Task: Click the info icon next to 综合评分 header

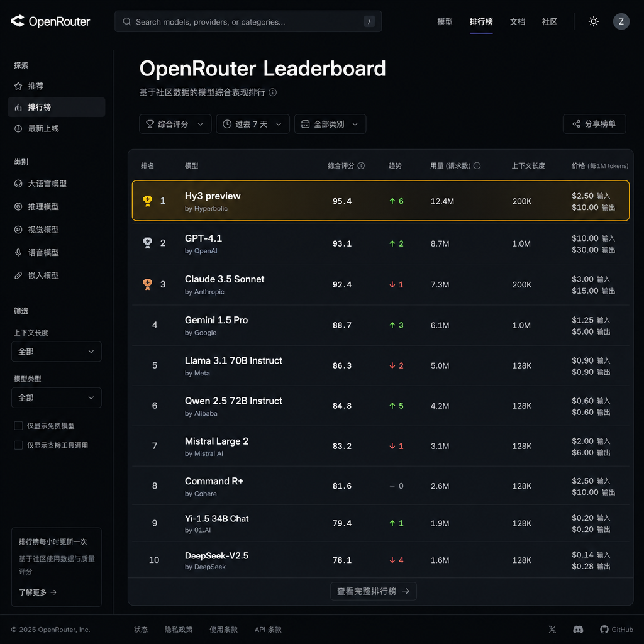Action: 361,165
